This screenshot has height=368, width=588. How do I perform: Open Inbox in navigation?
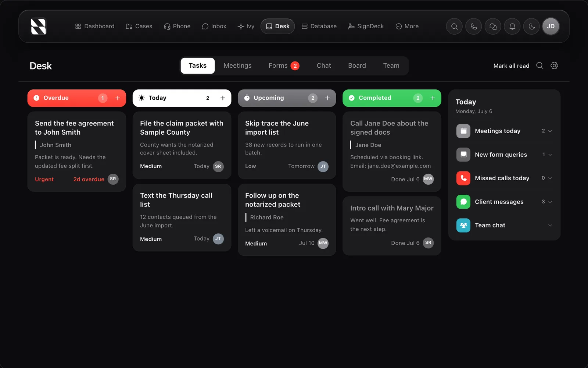tap(214, 26)
